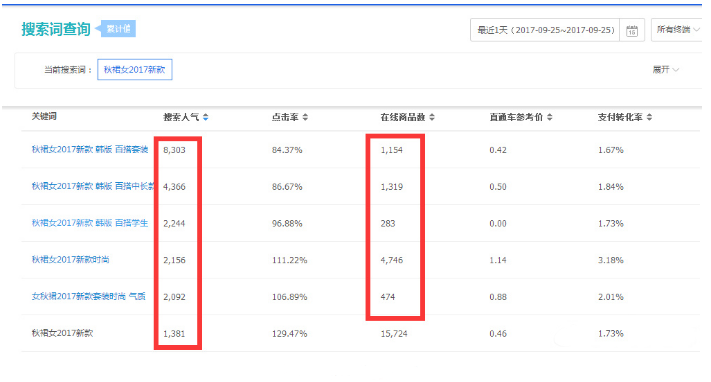Image resolution: width=711 pixels, height=382 pixels.
Task: Click click-rate value 129.47%
Action: coord(290,333)
